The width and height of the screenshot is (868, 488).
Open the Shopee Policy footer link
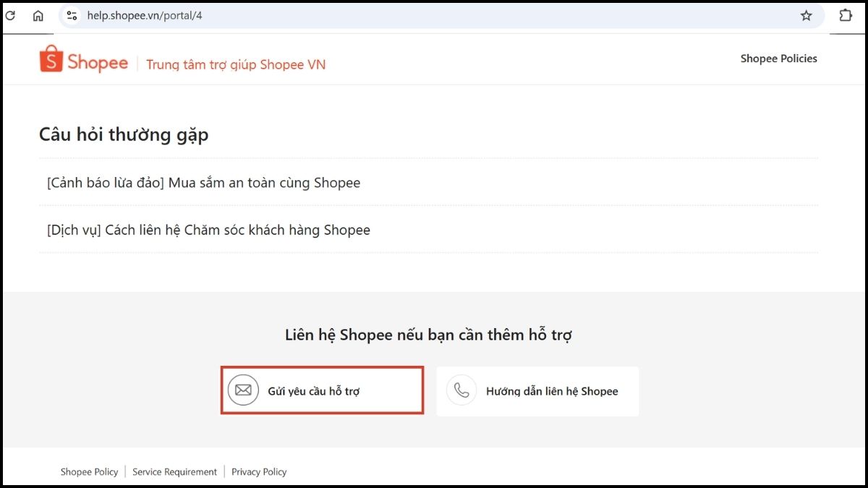coord(89,472)
